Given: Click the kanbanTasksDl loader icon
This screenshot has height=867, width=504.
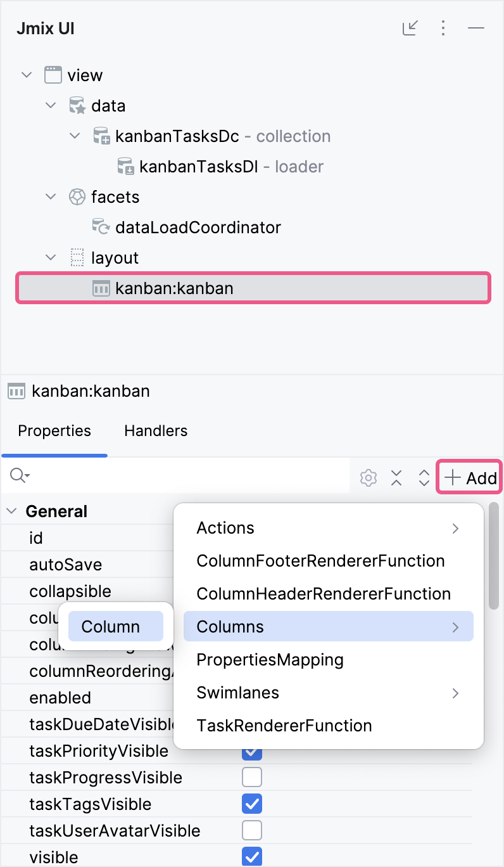Looking at the screenshot, I should click(x=125, y=166).
